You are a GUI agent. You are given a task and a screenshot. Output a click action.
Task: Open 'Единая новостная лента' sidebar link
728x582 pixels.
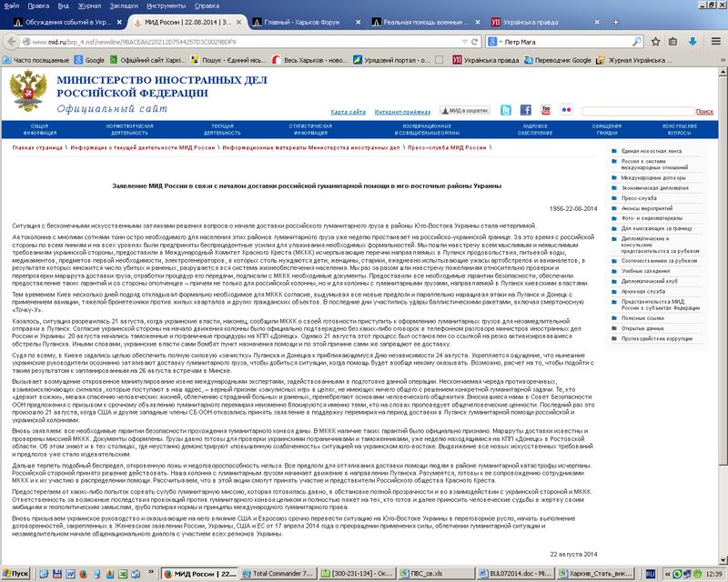tap(651, 151)
